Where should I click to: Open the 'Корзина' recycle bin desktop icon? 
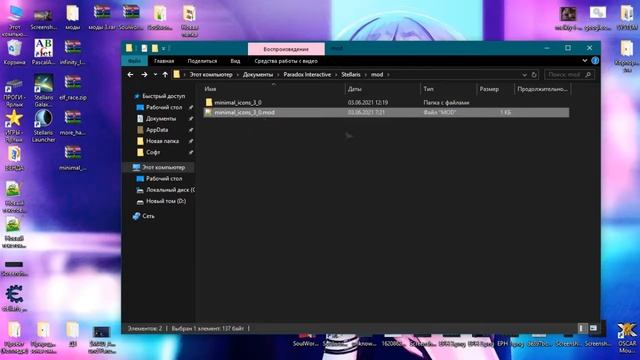[14, 52]
